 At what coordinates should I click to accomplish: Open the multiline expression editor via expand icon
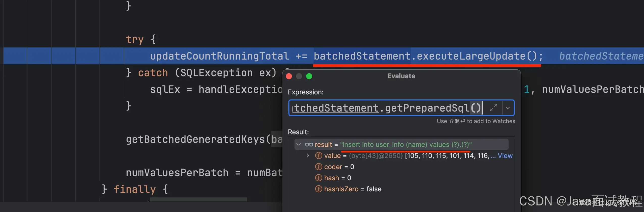click(x=493, y=108)
